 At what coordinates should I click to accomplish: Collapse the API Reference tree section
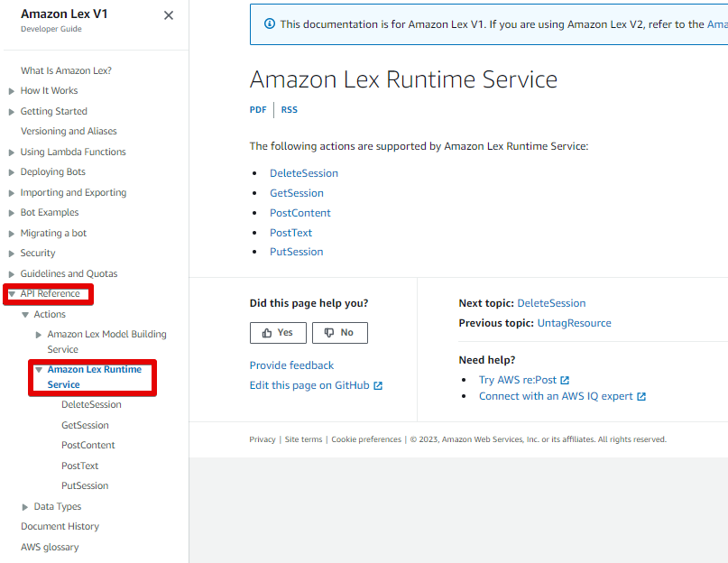[12, 294]
